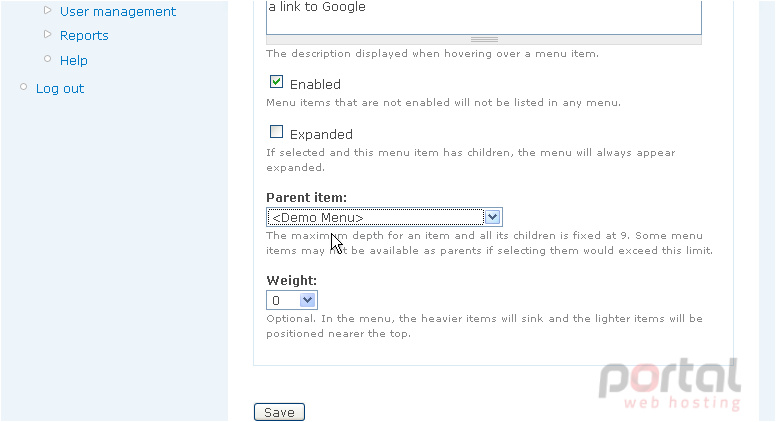Click the bullet icon beside Log out
776x422 pixels.
click(x=23, y=87)
